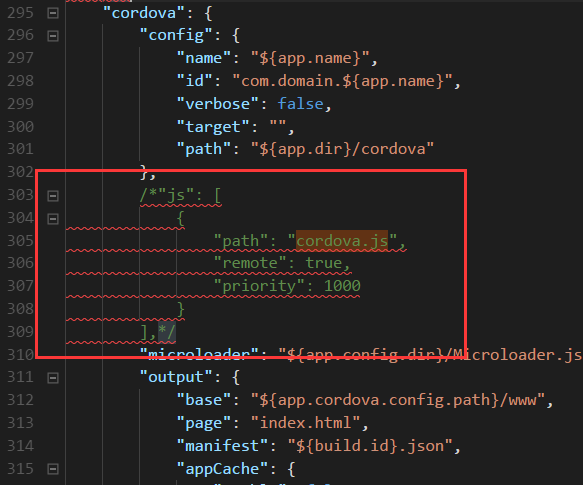The width and height of the screenshot is (583, 485).
Task: Collapse the object fold at line 304
Action: click(x=53, y=219)
